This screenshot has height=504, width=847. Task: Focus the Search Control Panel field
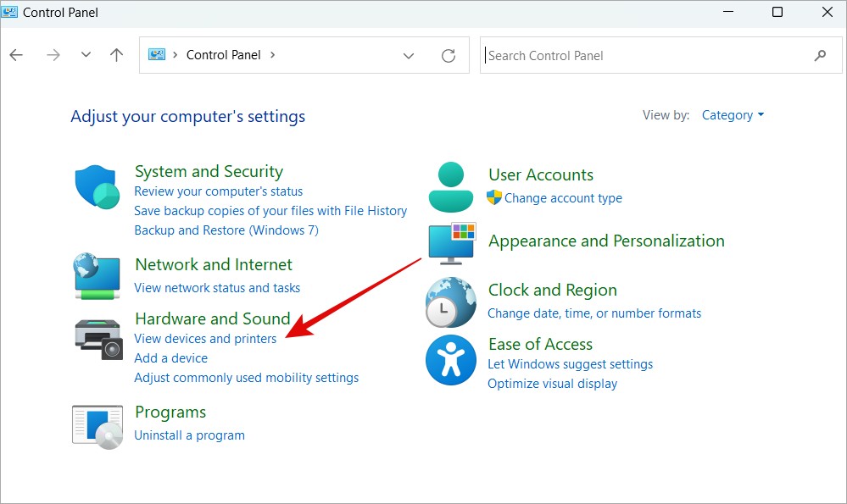(x=647, y=55)
